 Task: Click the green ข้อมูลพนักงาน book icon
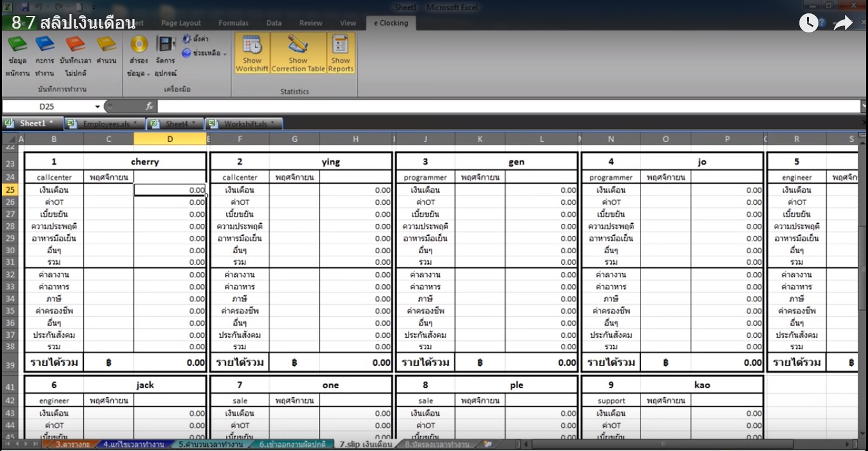[17, 45]
